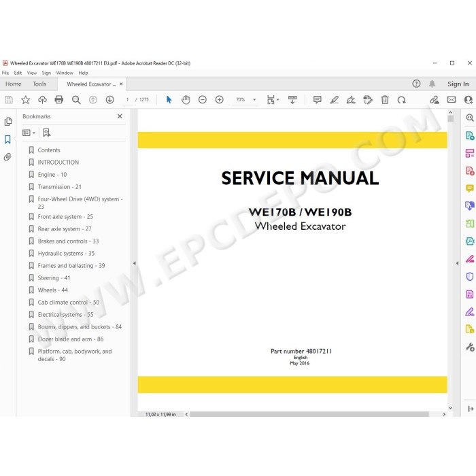Image resolution: width=476 pixels, height=476 pixels.
Task: Print the document with the printer icon
Action: 59,99
